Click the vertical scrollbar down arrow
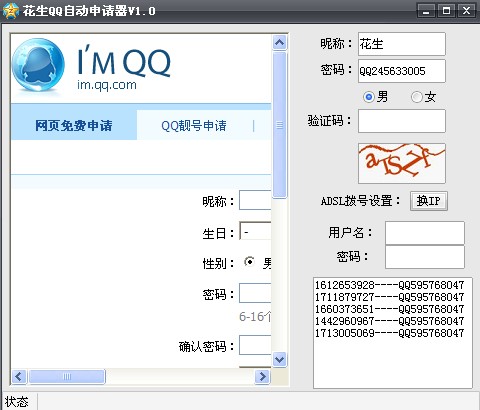This screenshot has height=410, width=480. [x=279, y=359]
